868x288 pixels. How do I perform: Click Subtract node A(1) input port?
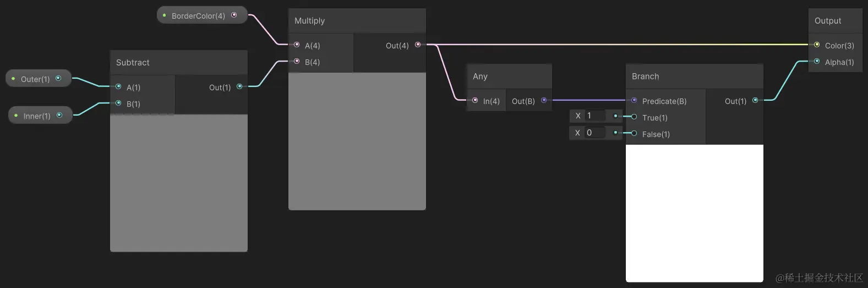tap(118, 86)
